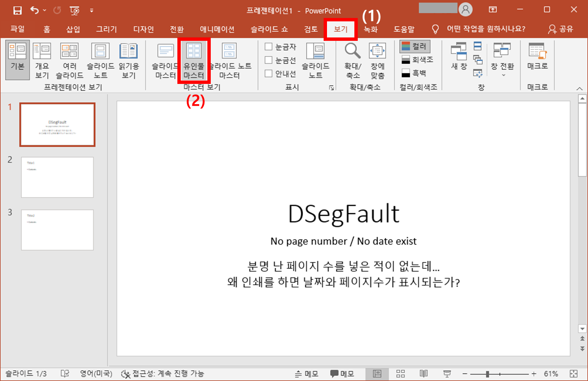Click the 공유 share button

(x=561, y=29)
